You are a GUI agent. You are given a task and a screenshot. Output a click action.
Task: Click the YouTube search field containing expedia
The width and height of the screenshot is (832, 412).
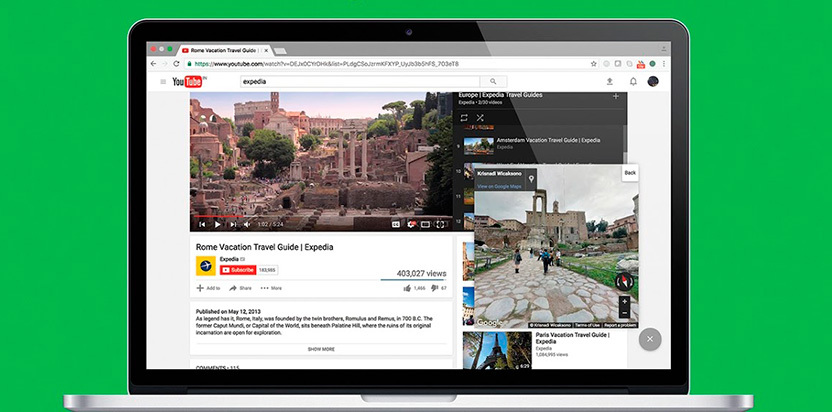click(360, 81)
